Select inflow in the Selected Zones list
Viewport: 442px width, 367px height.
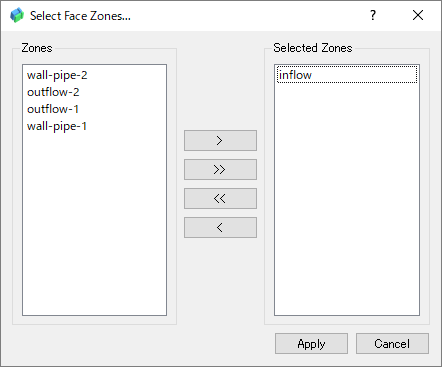[x=347, y=75]
